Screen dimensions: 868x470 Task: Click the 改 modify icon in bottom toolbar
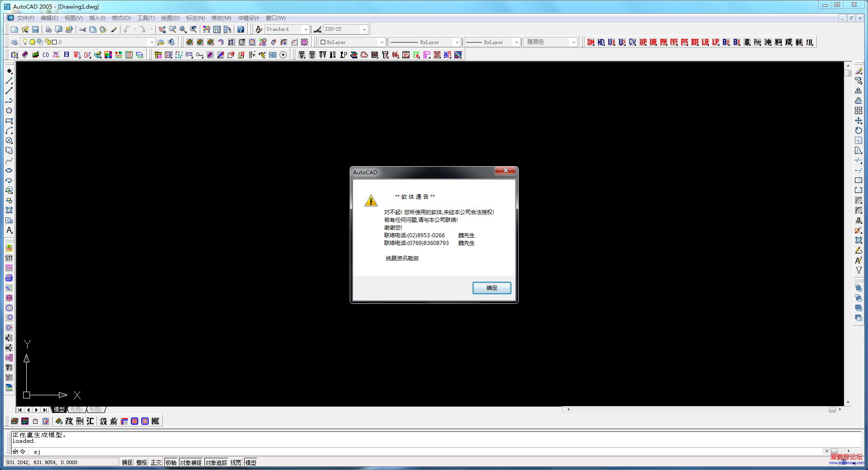pos(69,421)
